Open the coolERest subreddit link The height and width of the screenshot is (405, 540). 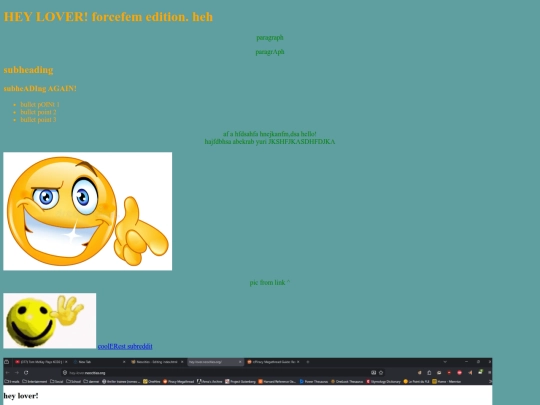click(x=125, y=346)
